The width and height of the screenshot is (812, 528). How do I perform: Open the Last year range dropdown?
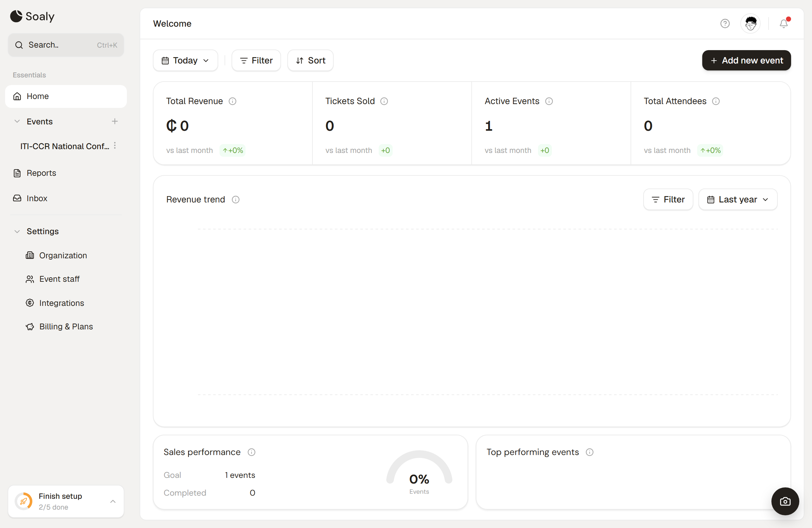click(x=738, y=199)
